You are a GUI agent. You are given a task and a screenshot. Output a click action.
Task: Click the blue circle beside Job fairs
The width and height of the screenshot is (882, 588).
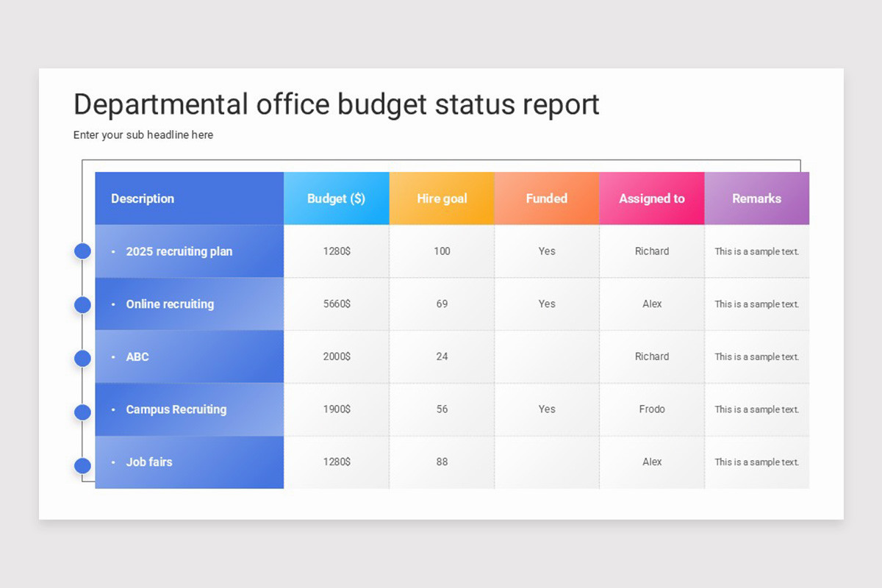coord(82,465)
